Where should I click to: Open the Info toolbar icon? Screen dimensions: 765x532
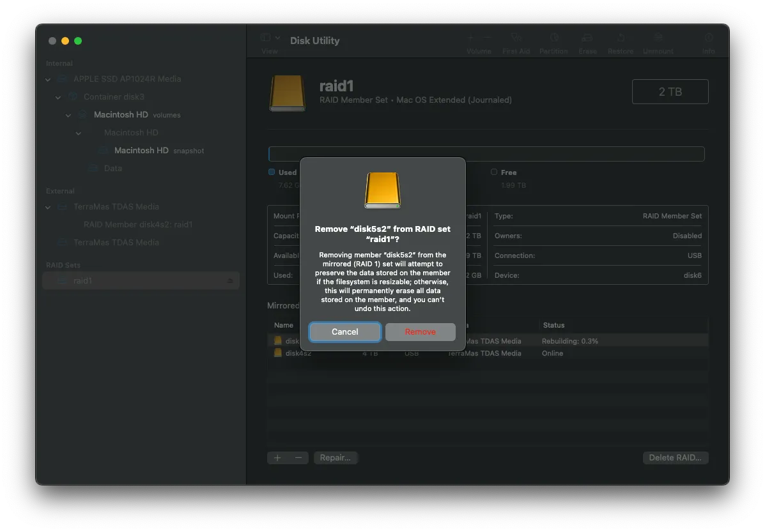click(x=708, y=38)
